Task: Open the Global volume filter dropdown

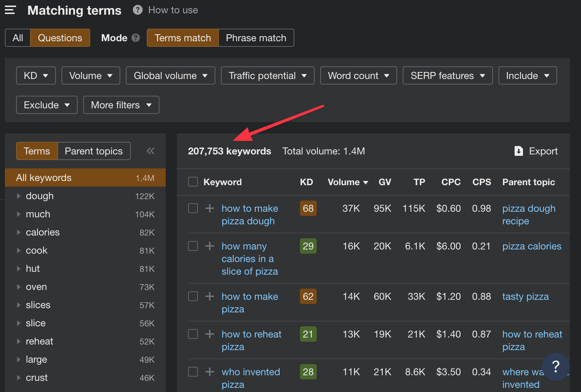Action: tap(171, 75)
